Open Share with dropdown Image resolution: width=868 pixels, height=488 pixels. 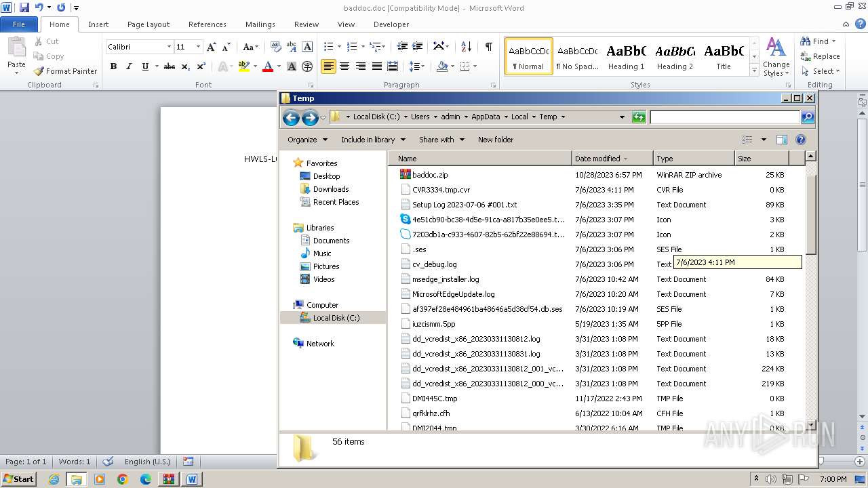pos(441,140)
